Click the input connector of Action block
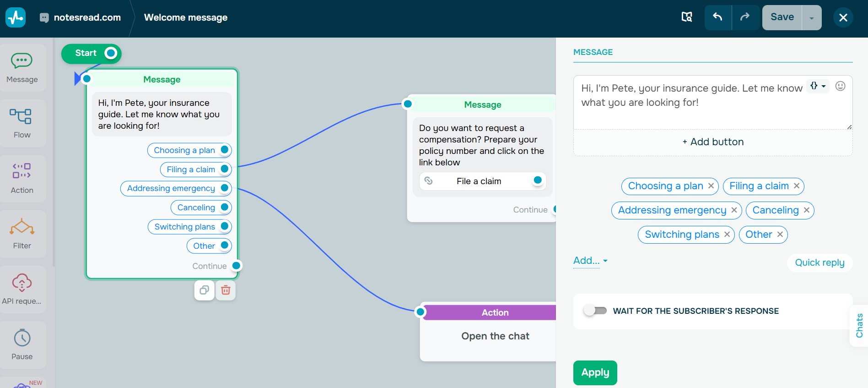This screenshot has height=388, width=868. [x=420, y=312]
